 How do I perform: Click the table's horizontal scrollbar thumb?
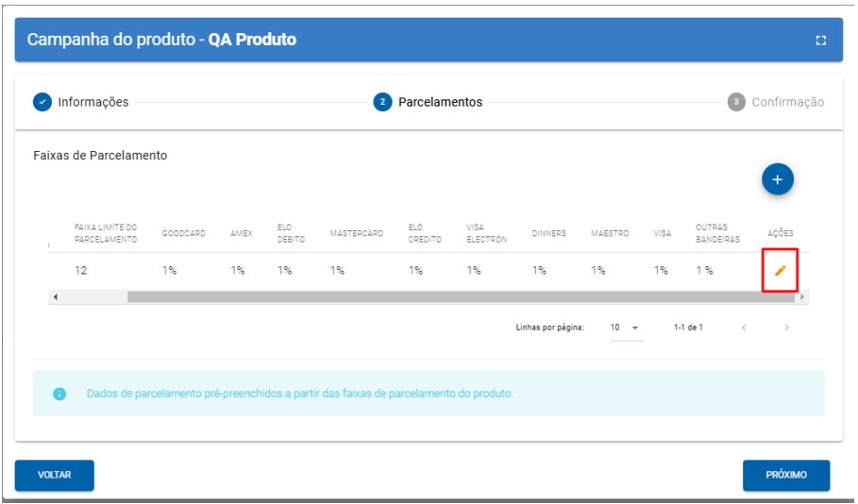(x=462, y=297)
